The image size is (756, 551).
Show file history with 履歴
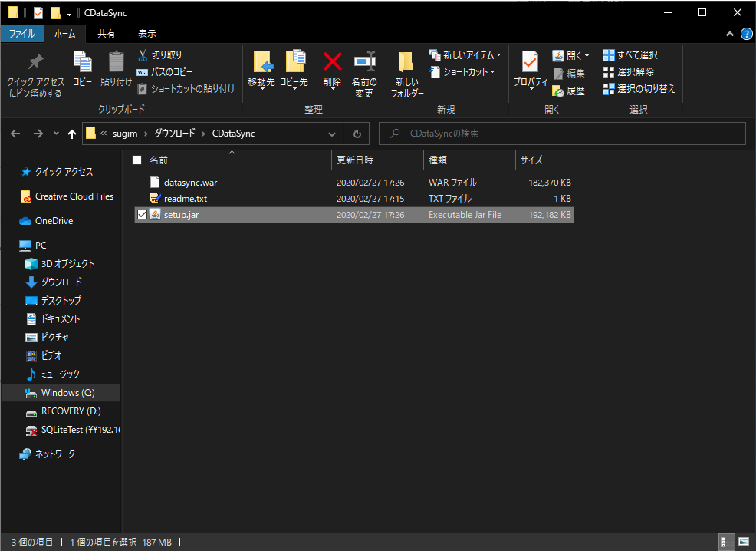(569, 91)
